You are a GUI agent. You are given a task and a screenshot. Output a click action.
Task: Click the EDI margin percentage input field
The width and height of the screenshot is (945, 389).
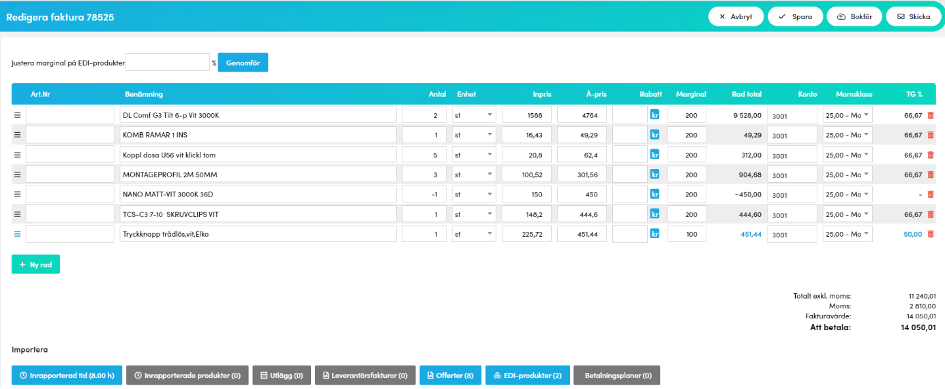click(168, 62)
